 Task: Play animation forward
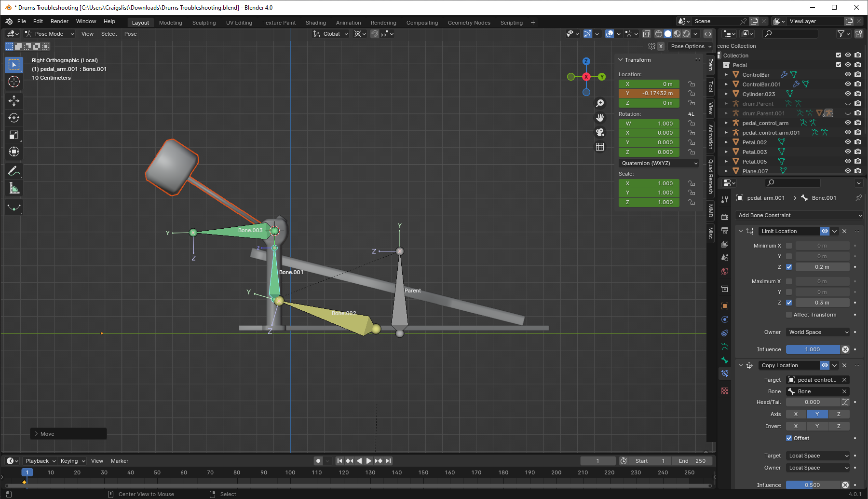[369, 461]
